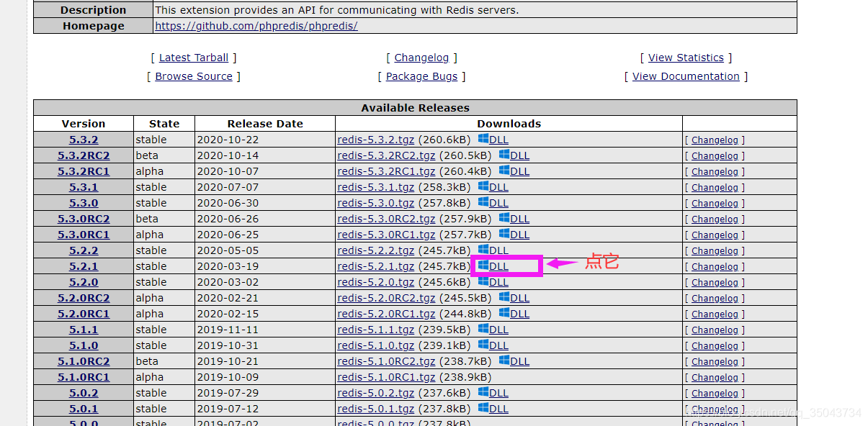
Task: Click the Windows DLL icon for 5.3.0
Action: coord(483,202)
